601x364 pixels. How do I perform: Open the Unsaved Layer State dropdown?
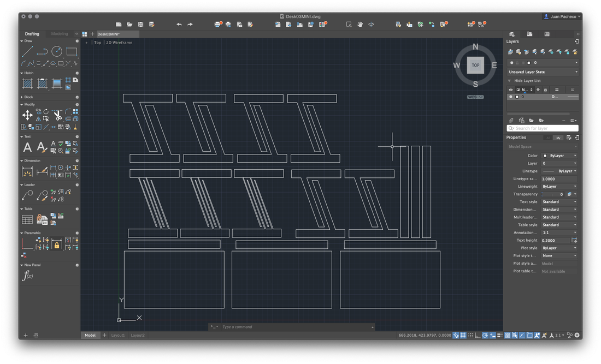[543, 72]
